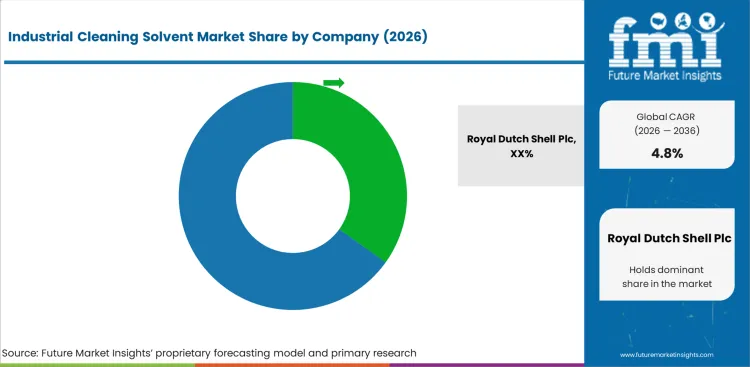750x367 pixels.
Task: Click the chart title 'Industrial Cleaning Solvent Market Share by Company (2026)'
Action: click(218, 37)
